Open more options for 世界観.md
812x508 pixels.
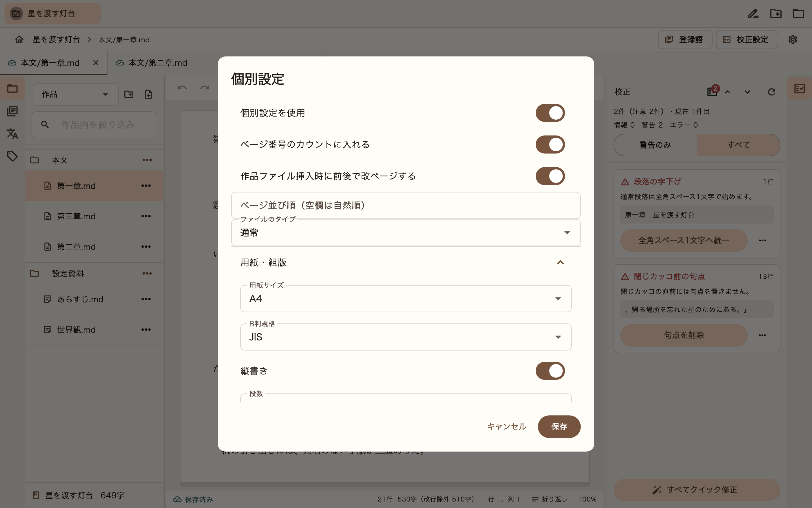[146, 330]
